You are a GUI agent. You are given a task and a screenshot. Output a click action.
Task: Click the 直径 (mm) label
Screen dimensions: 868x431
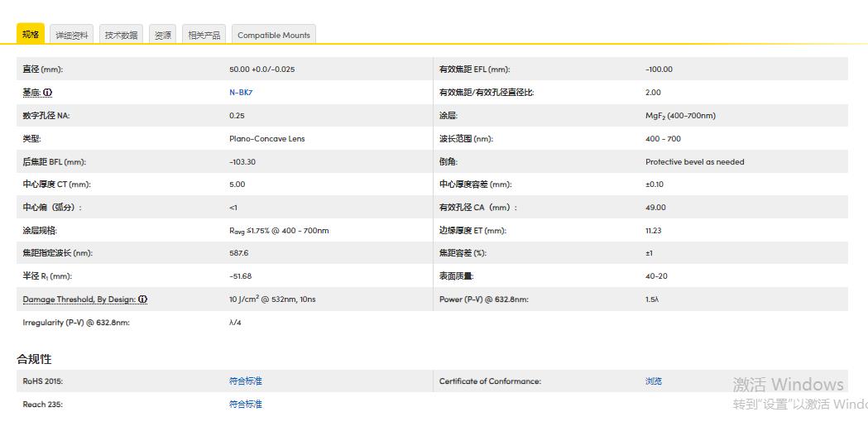pyautogui.click(x=43, y=69)
